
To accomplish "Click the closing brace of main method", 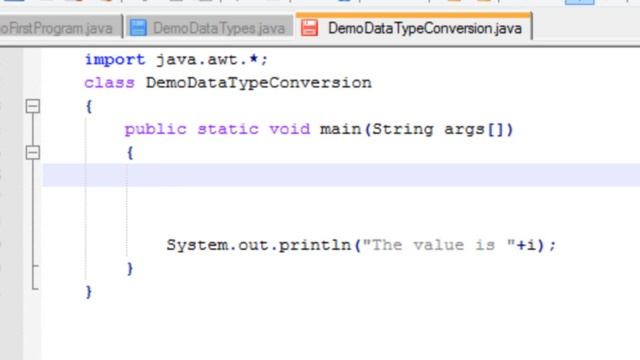I will tap(130, 269).
